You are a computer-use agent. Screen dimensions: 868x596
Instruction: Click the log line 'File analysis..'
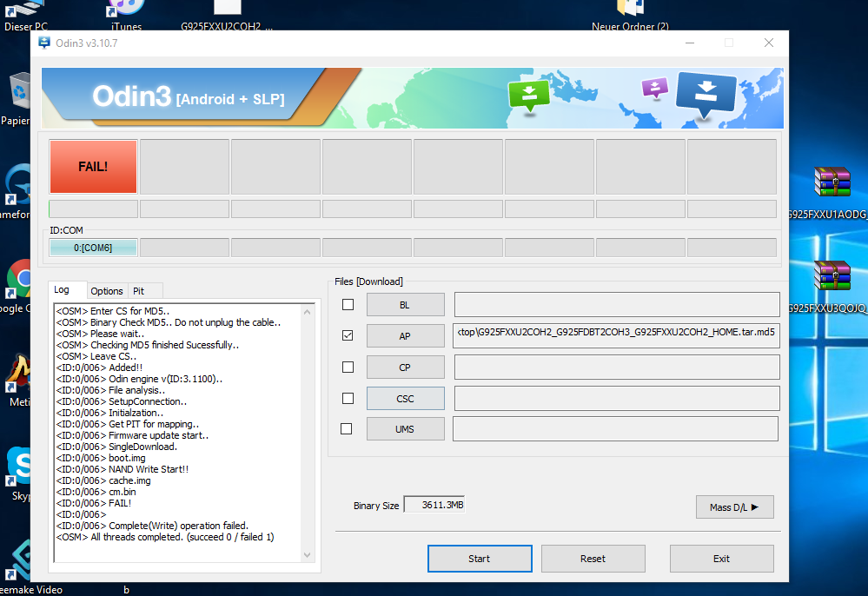point(110,390)
